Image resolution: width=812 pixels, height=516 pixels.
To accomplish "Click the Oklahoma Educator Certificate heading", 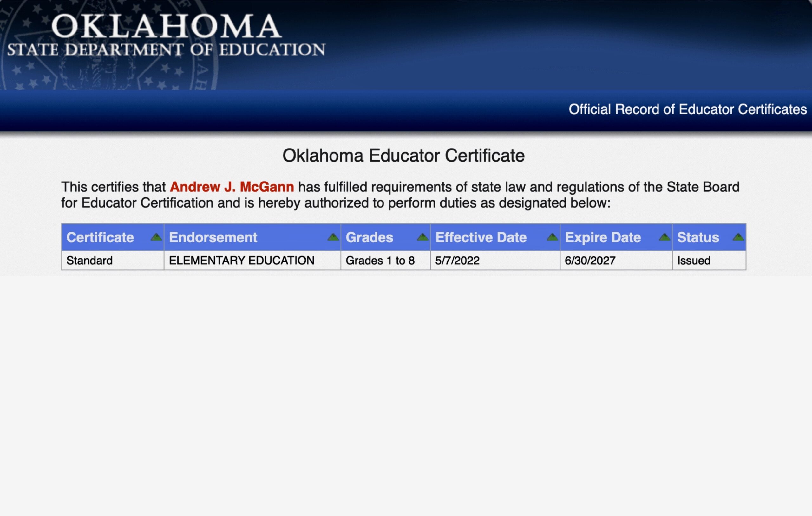I will [x=403, y=155].
